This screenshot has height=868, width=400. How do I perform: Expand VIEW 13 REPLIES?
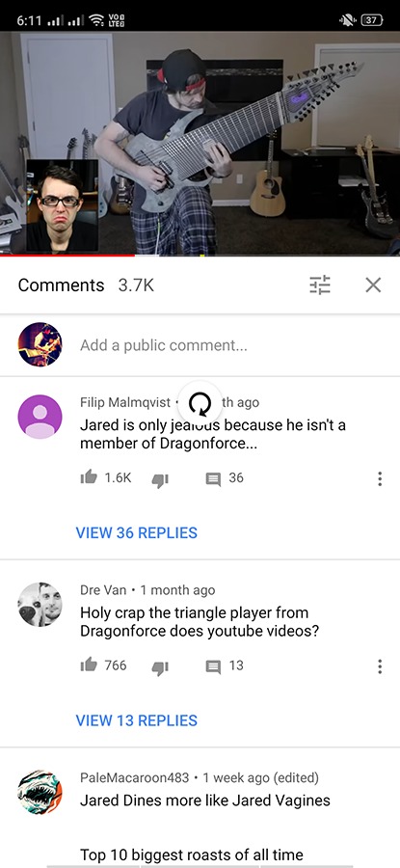137,720
